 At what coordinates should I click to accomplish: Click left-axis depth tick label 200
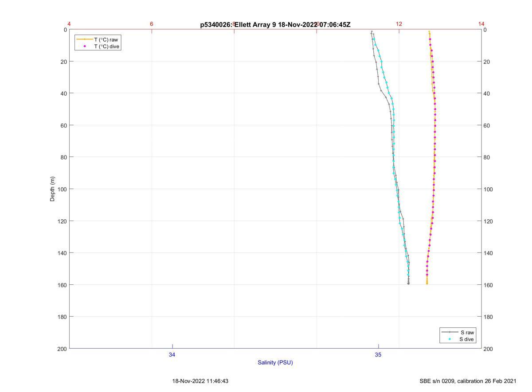point(63,349)
